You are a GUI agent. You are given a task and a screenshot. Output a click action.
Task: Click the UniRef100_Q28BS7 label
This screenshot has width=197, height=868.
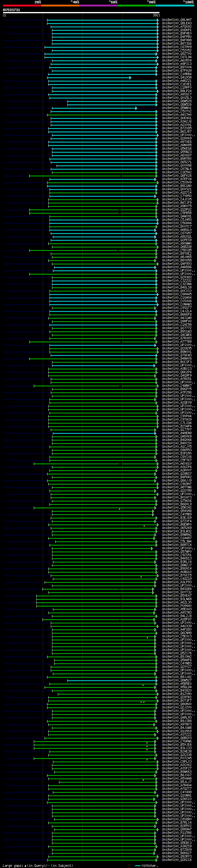click(177, 474)
